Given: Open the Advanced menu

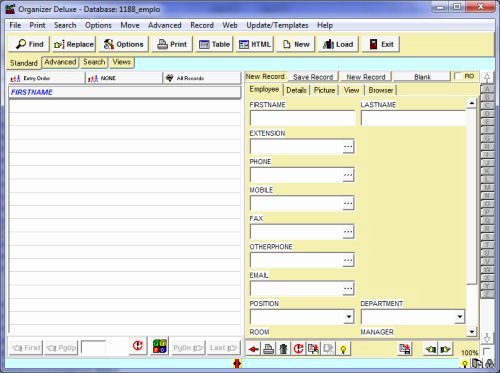Looking at the screenshot, I should 165,25.
